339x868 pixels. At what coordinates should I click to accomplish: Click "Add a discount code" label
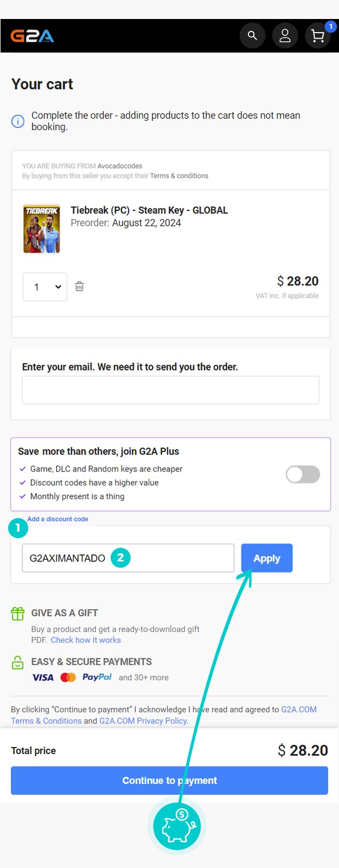click(57, 519)
